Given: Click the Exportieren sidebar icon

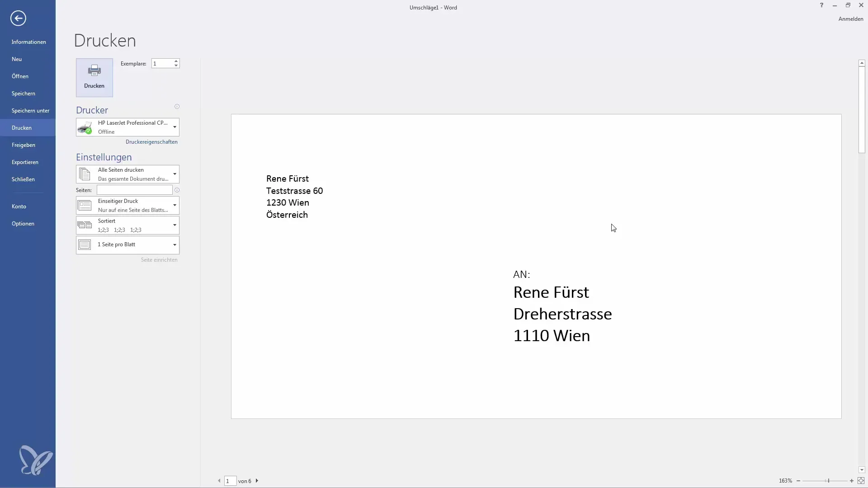Looking at the screenshot, I should [x=24, y=161].
